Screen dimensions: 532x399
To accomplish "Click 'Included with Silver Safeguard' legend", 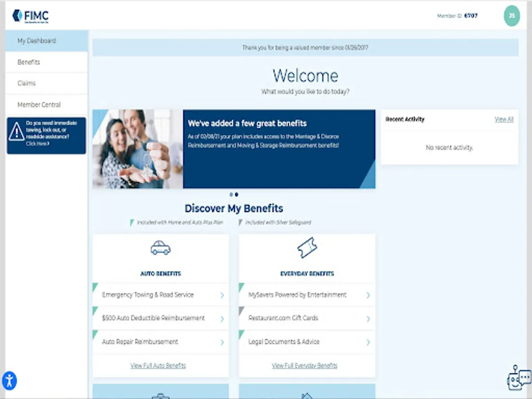I will 278,223.
